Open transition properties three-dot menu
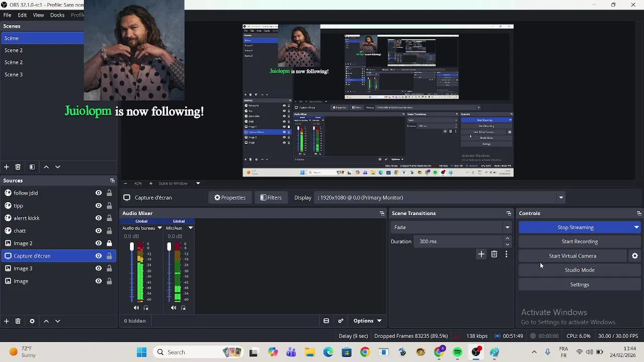The image size is (644, 362). tap(506, 254)
